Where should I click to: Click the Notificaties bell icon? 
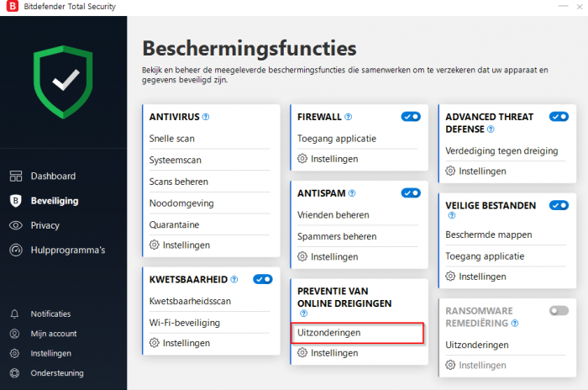[x=14, y=314]
